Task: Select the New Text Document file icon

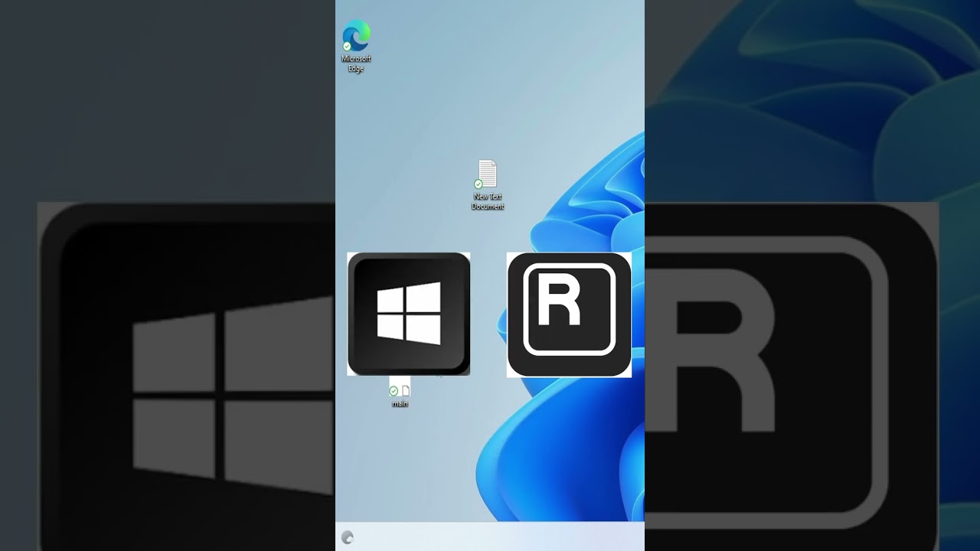Action: tap(487, 174)
